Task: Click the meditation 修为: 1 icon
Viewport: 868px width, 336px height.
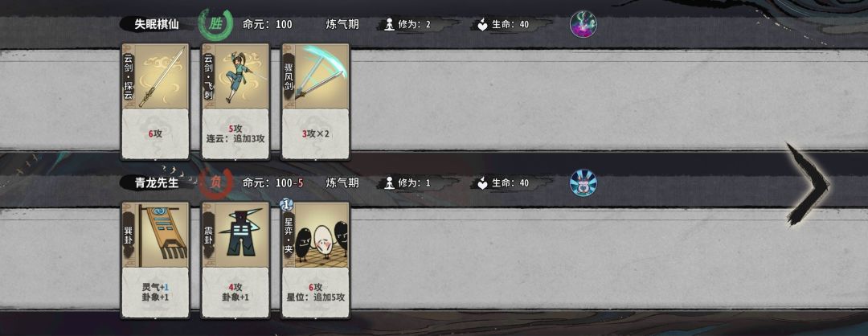Action: pyautogui.click(x=389, y=183)
